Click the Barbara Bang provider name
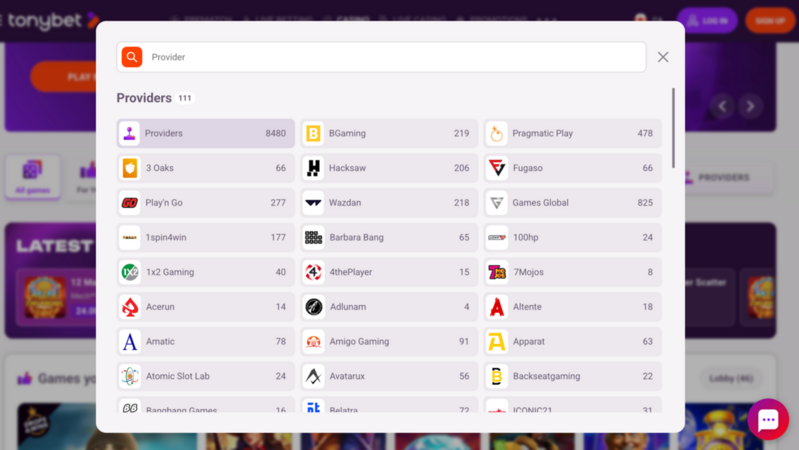Viewport: 799px width, 450px height. pyautogui.click(x=357, y=237)
